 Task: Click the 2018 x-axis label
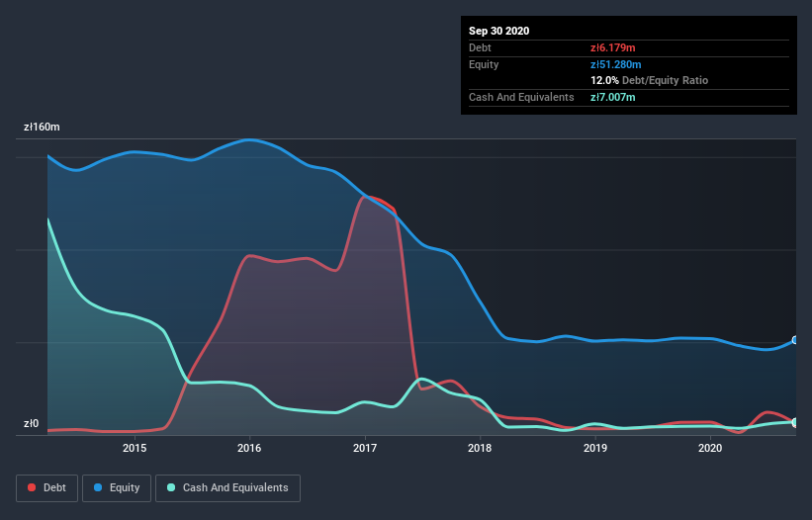480,448
